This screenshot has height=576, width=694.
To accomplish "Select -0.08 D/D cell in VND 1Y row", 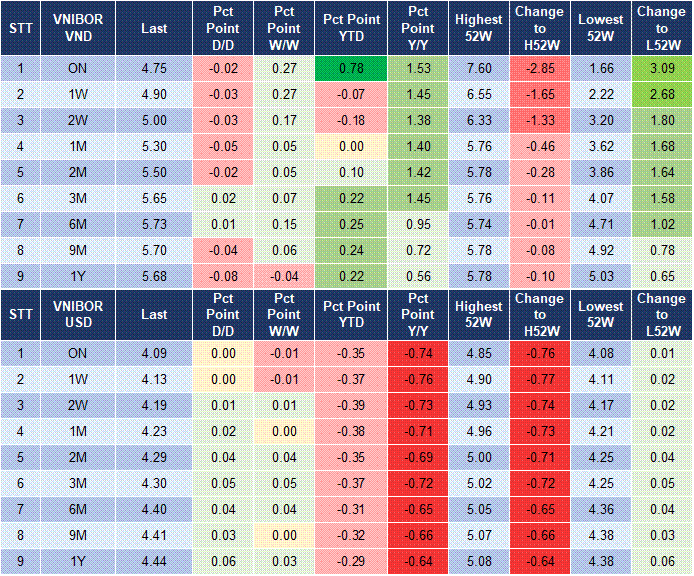I will (224, 276).
